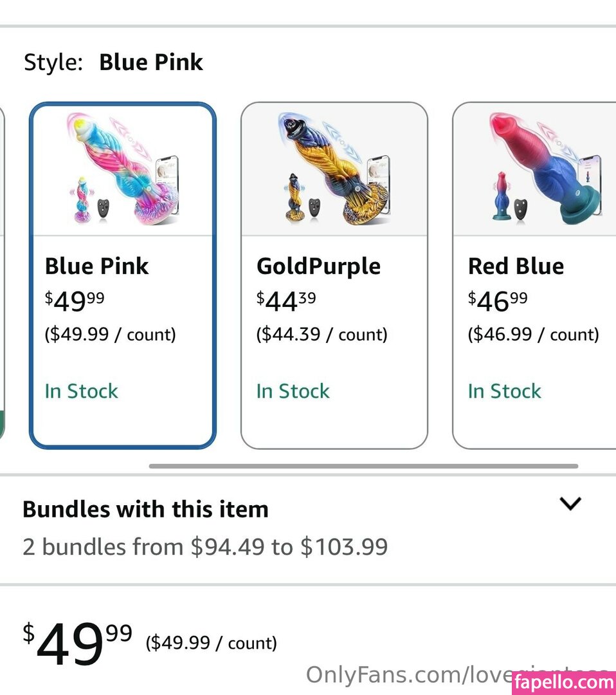This screenshot has width=616, height=695.
Task: Click the "Style: Blue Pink" label
Action: 113,62
